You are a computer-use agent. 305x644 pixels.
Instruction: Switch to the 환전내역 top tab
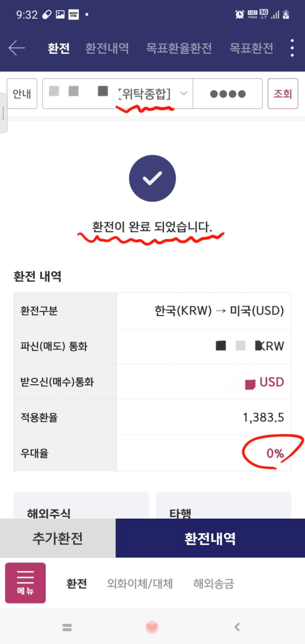tap(107, 48)
